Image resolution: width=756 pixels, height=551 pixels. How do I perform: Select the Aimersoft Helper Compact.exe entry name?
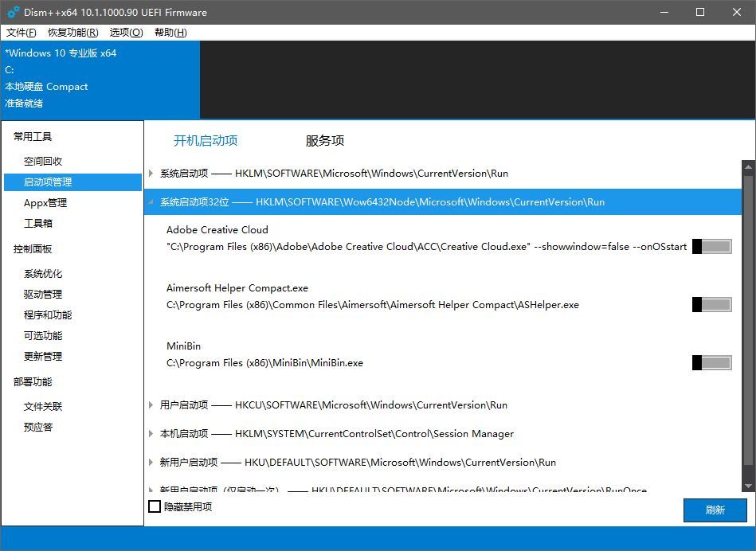(237, 288)
